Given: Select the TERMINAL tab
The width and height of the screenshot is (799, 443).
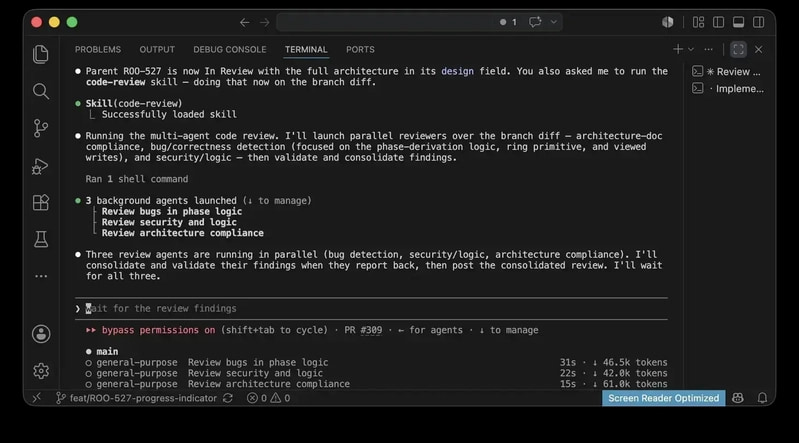Looking at the screenshot, I should (x=306, y=49).
